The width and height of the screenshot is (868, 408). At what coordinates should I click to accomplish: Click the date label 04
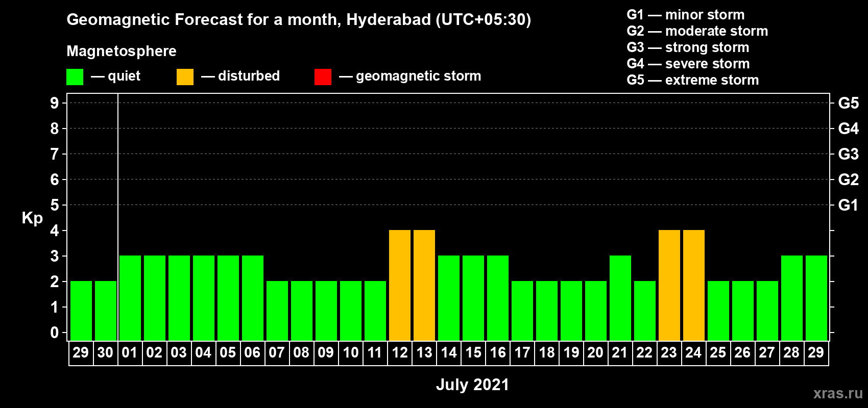[203, 353]
